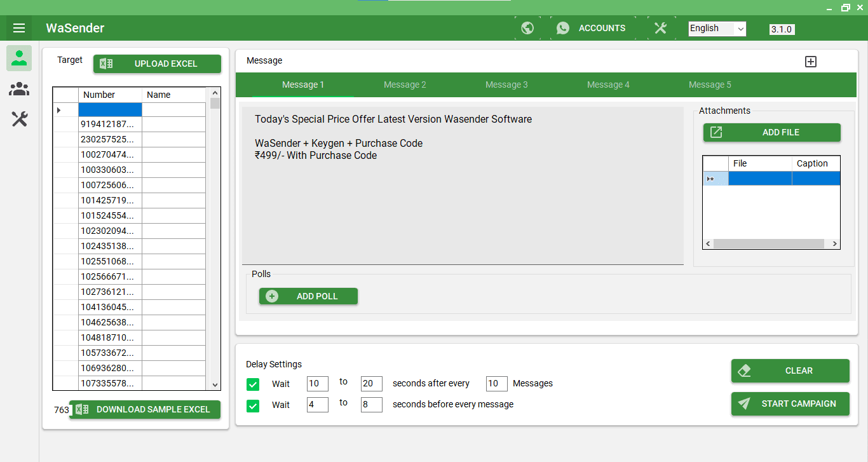Click the field showing 8 seconds
Screen dimensions: 868x462
(372, 404)
